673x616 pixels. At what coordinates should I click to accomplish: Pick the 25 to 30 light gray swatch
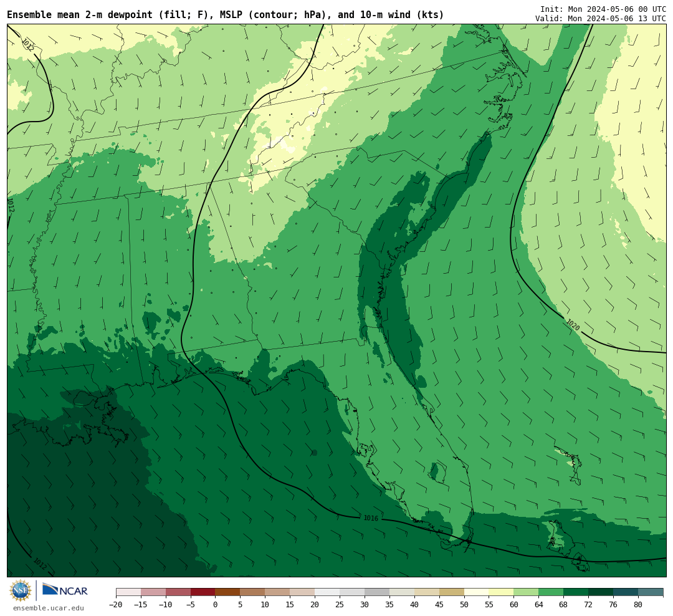352,592
